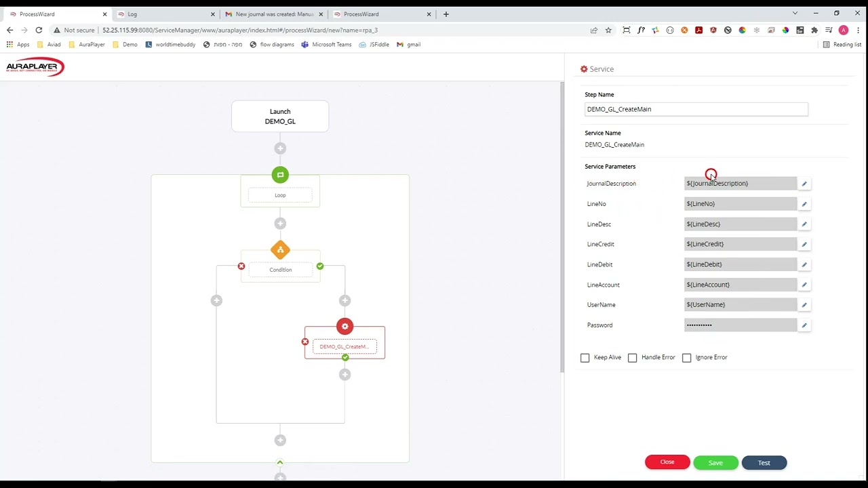868x488 pixels.
Task: Switch to the fourth ProcessWizard browser tab
Action: 382,14
